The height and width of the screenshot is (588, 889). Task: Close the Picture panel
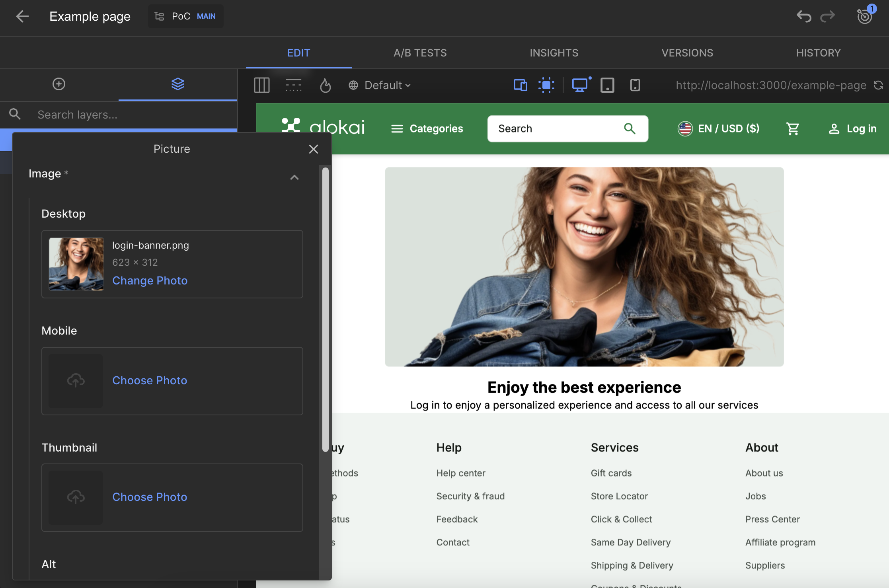click(x=314, y=149)
